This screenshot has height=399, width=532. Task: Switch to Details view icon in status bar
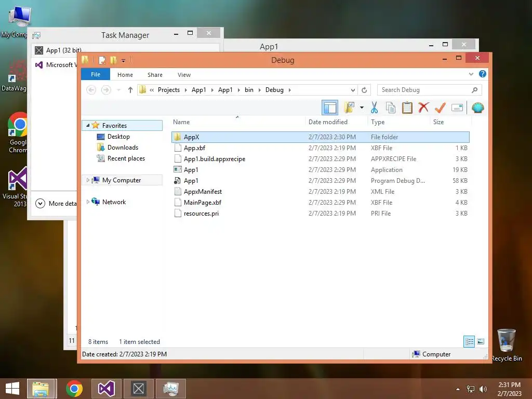469,341
